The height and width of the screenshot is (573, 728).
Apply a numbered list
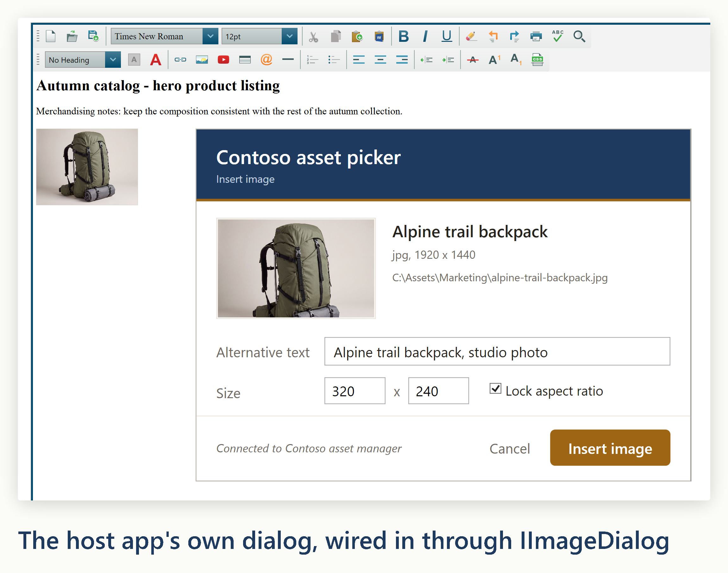pyautogui.click(x=312, y=60)
